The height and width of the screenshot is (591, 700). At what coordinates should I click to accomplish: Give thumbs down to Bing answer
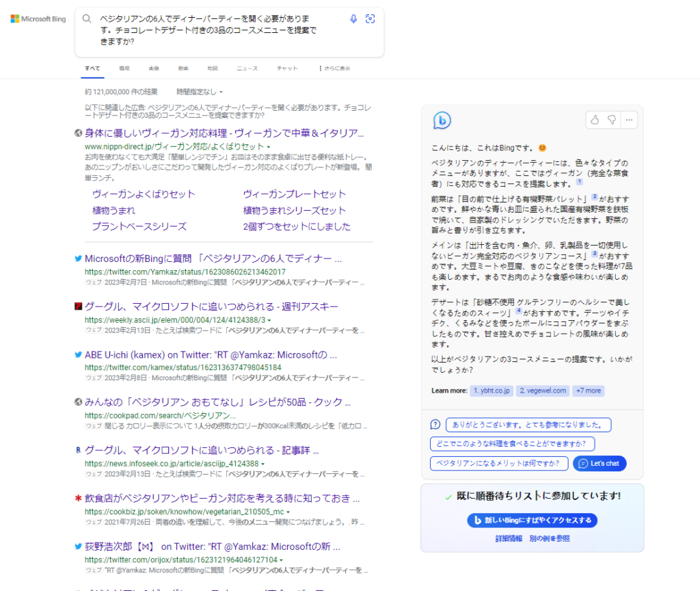click(x=612, y=120)
